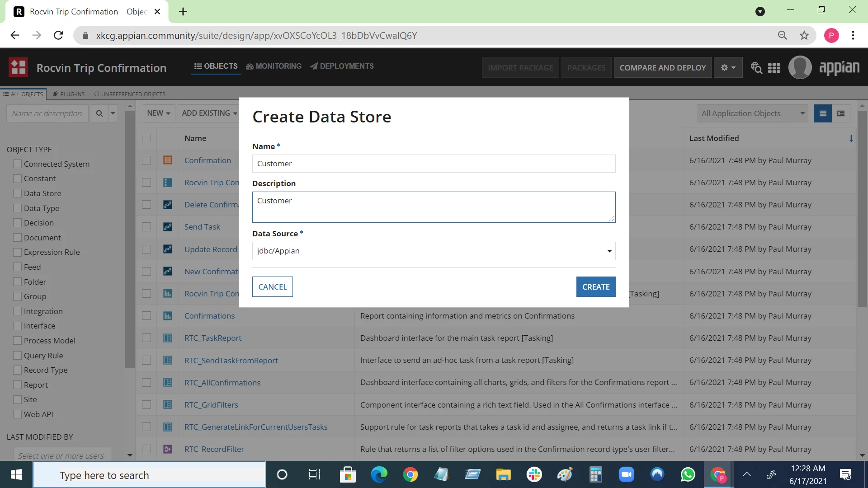Go back to previous page
This screenshot has width=868, height=488.
15,35
